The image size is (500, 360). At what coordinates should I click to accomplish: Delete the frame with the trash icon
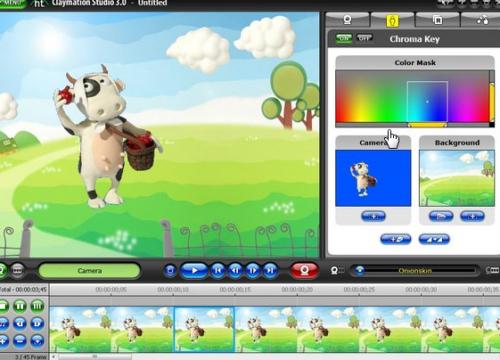click(170, 270)
